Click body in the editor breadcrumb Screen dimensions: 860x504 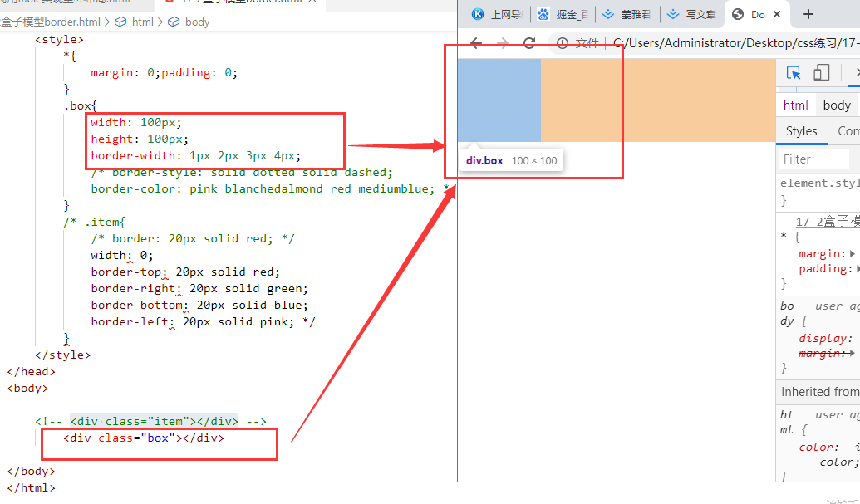198,22
